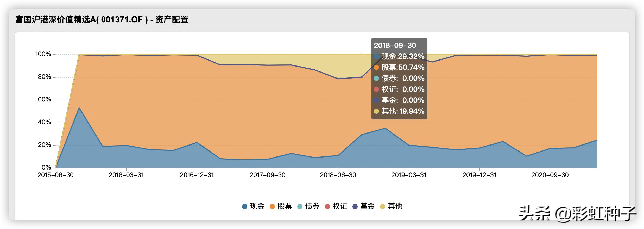Select the 2019-03-31 axis label
This screenshot has width=644, height=229.
tap(409, 175)
